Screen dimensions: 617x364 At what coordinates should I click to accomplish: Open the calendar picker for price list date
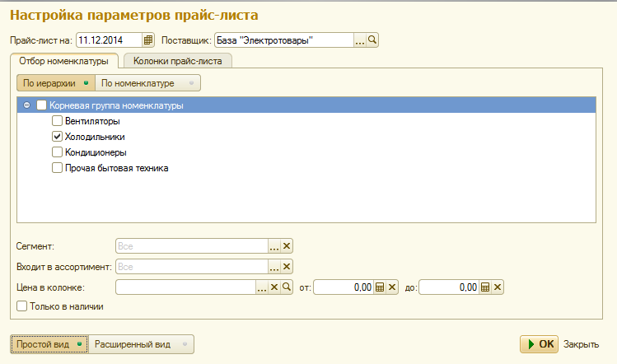coord(148,40)
